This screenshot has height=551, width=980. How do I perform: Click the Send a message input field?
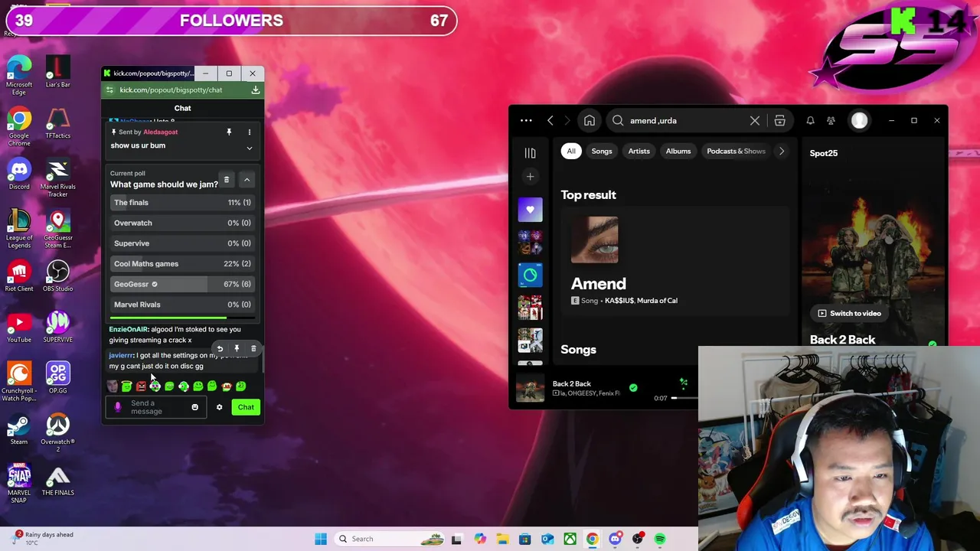[157, 407]
